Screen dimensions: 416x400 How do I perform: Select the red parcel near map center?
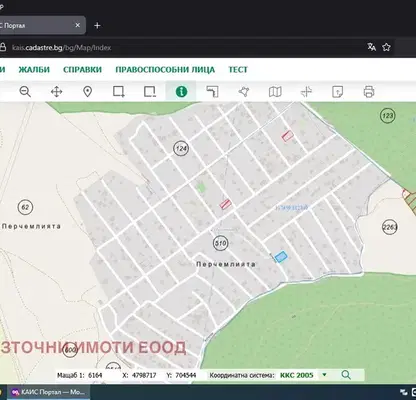click(x=225, y=204)
